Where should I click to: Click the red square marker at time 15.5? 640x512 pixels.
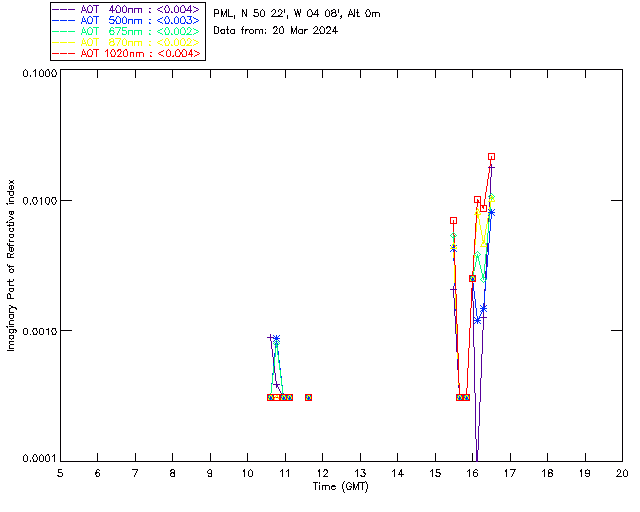tap(453, 220)
